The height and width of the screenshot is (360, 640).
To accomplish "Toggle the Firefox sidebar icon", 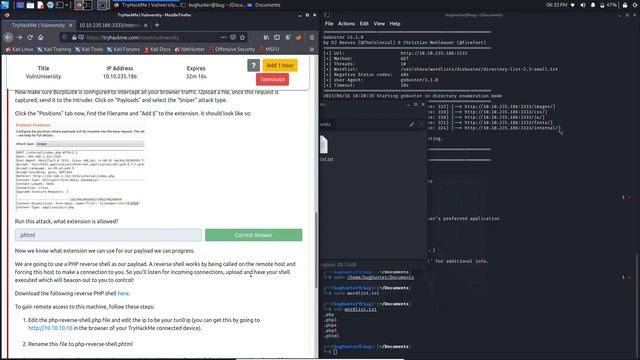I will click(277, 37).
